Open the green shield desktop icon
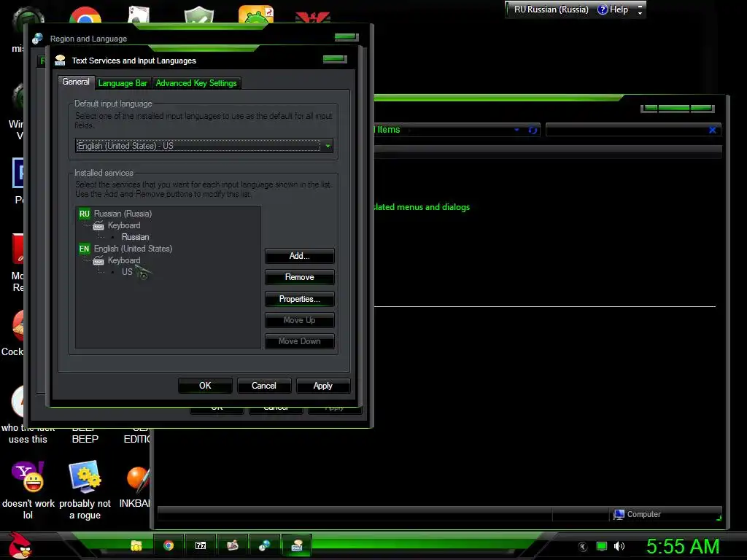This screenshot has height=560, width=747. pos(198,15)
